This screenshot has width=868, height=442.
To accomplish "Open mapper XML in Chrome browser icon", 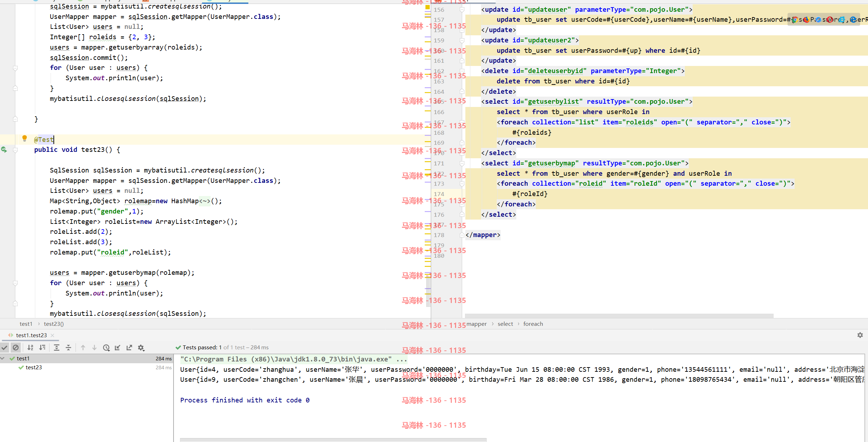I will pos(795,20).
